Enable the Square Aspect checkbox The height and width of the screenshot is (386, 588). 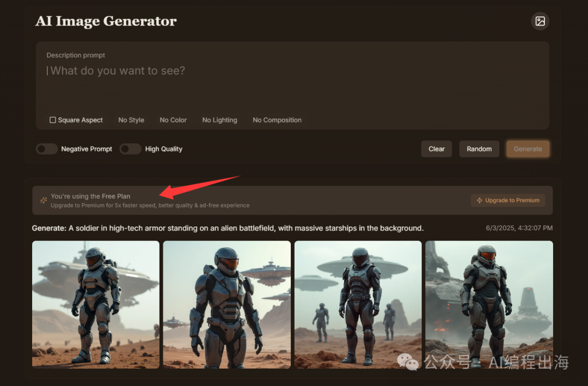(53, 120)
